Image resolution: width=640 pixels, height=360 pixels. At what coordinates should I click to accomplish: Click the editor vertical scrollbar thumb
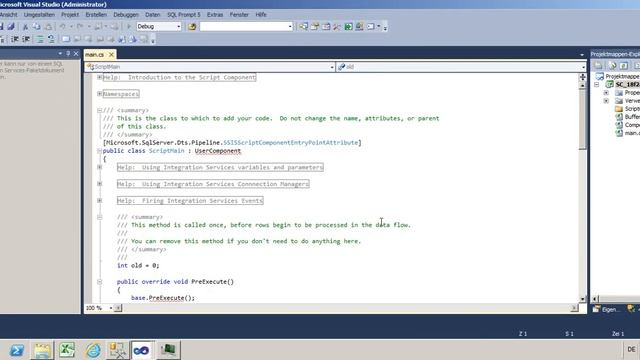tap(582, 120)
